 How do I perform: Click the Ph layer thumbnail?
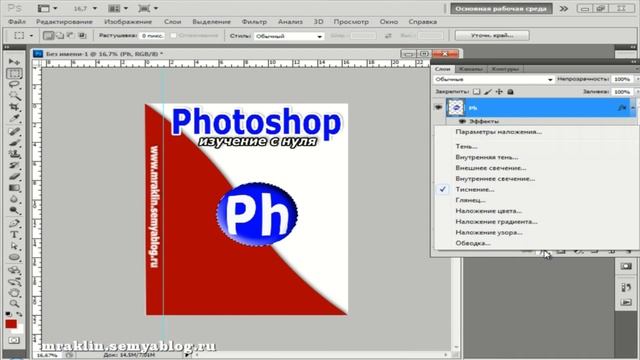[x=456, y=107]
